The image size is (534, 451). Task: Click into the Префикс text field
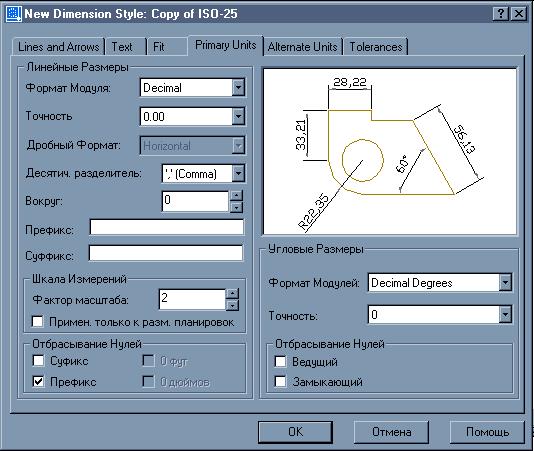[x=167, y=227]
